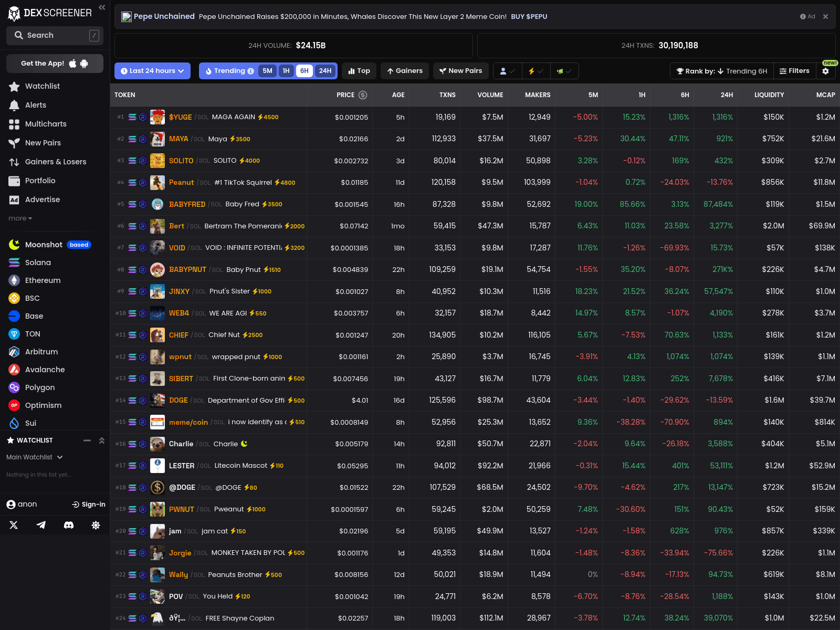The width and height of the screenshot is (840, 630).
Task: Click the DOGE token thumbnail
Action: pyautogui.click(x=157, y=401)
